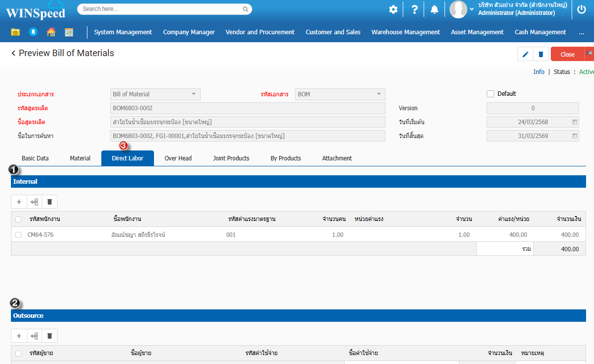The height and width of the screenshot is (364, 594).
Task: Click the home icon in toolbar
Action: [x=51, y=32]
